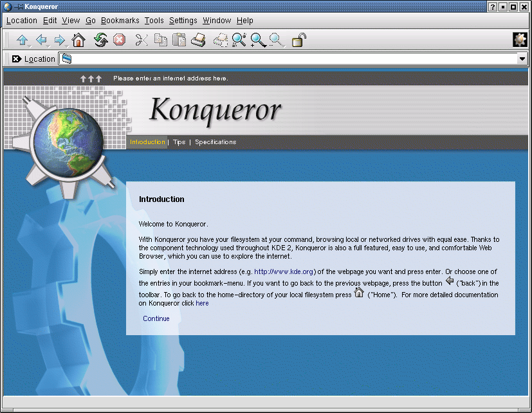Click the Cut scissors icon
The height and width of the screenshot is (413, 532).
[142, 40]
